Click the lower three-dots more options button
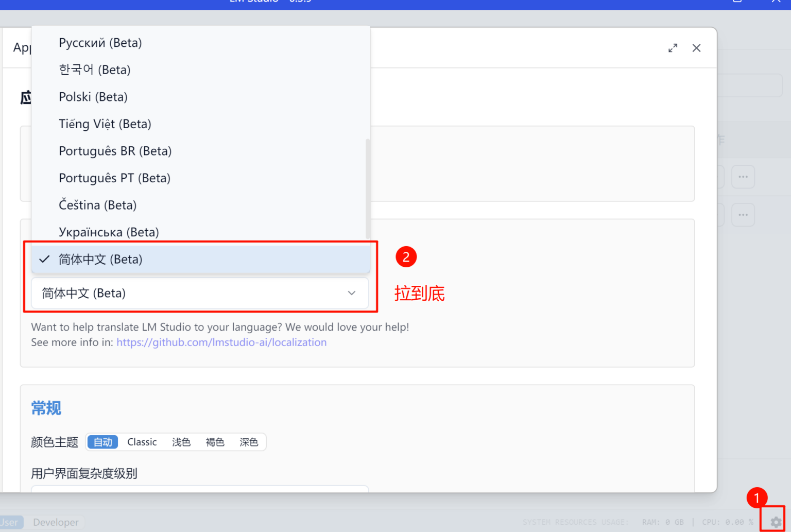This screenshot has height=532, width=791. coord(743,215)
